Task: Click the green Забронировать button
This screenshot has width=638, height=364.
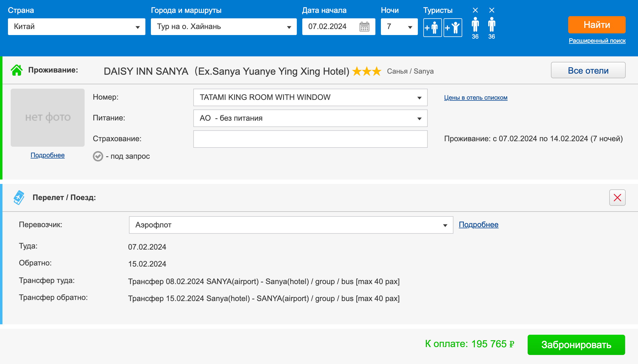Action: click(576, 345)
